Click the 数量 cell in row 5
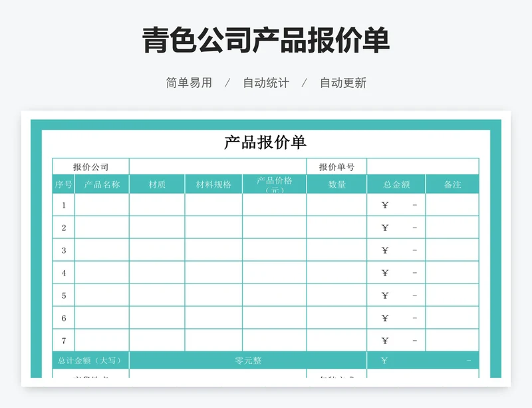The height and width of the screenshot is (408, 532). pyautogui.click(x=336, y=296)
